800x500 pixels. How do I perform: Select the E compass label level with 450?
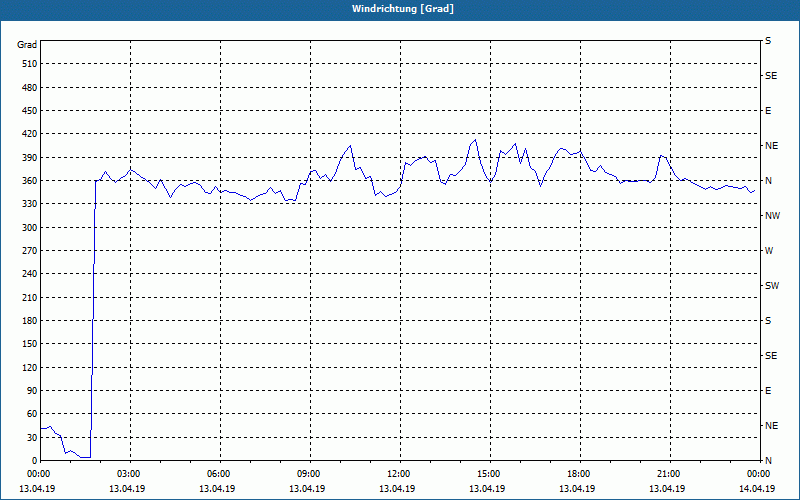[x=768, y=111]
